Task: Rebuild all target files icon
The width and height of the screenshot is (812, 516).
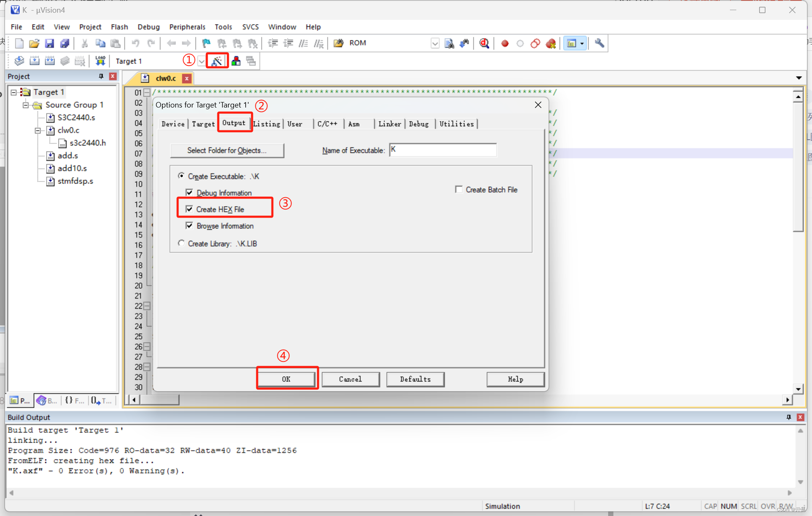Action: [x=50, y=61]
